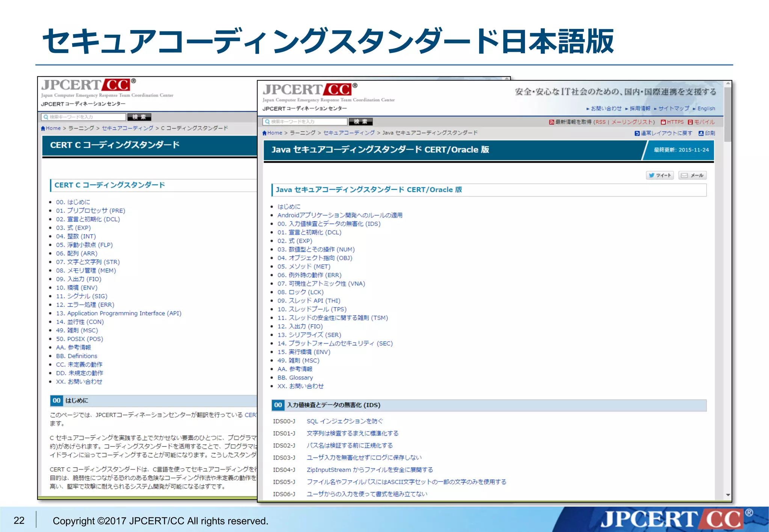This screenshot has width=769, height=532.
Task: Open 05. 浮動小数点 (FLP) in C list
Action: tap(84, 245)
